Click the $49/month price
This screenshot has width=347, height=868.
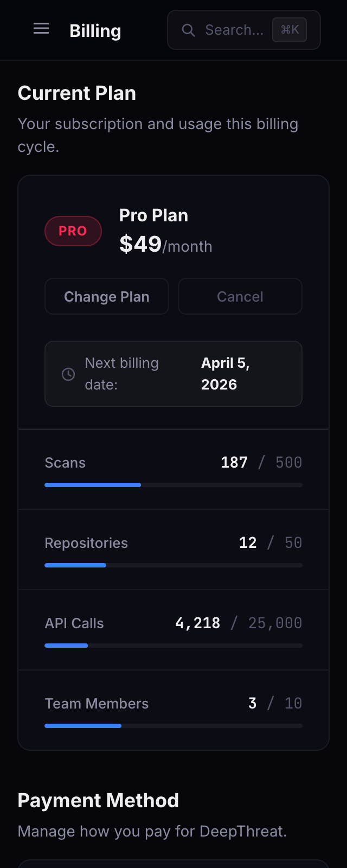(165, 245)
